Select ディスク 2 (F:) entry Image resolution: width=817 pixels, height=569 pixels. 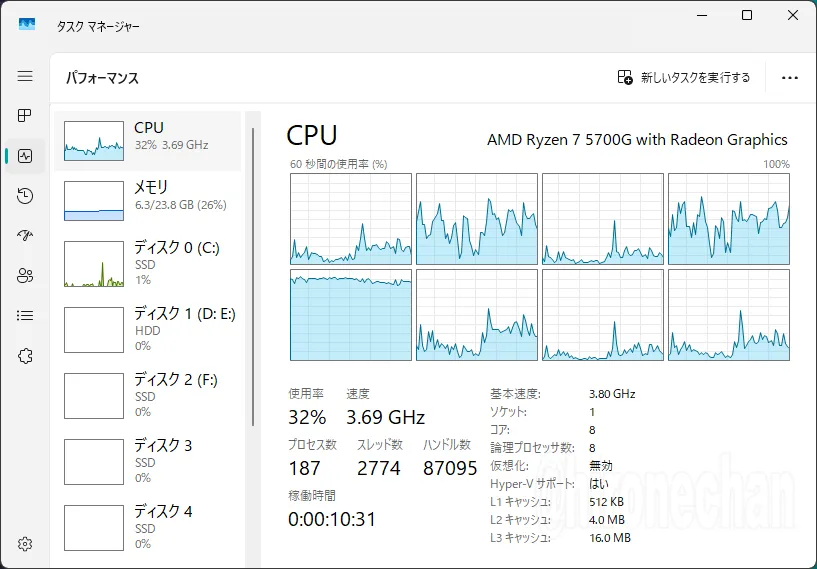point(147,395)
